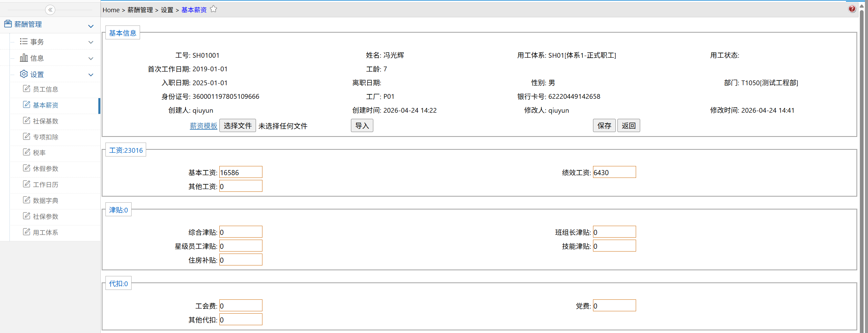Screen dimensions: 868x333
Task: Download the 薪资模板 link
Action: pyautogui.click(x=203, y=126)
